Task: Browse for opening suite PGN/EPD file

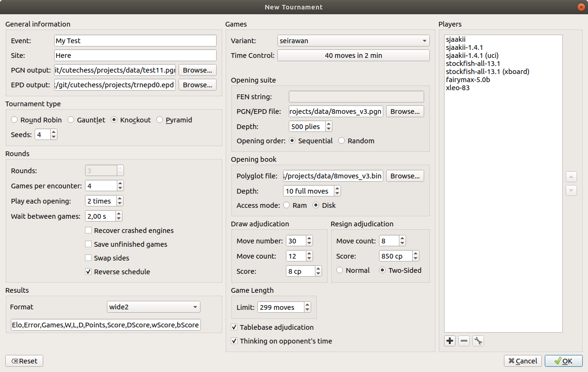Action: coord(405,112)
